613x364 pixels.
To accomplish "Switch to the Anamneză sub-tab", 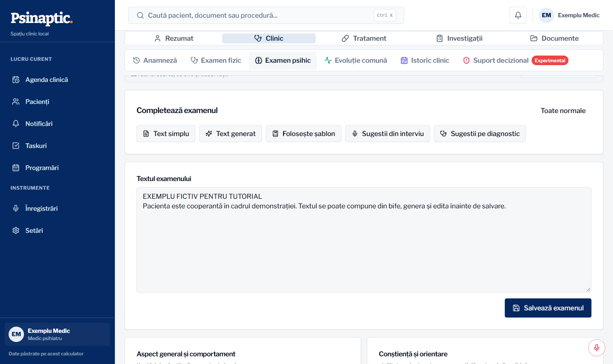I will pyautogui.click(x=155, y=60).
